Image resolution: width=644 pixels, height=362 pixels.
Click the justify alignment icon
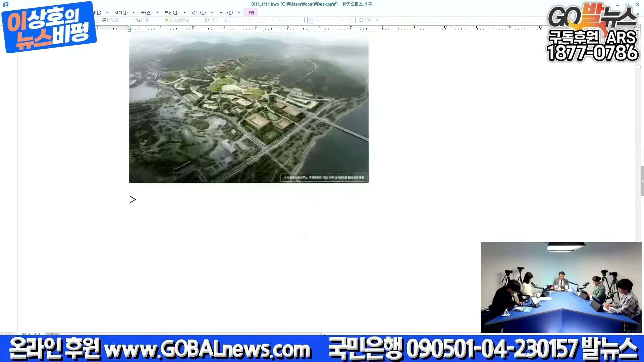point(311,20)
